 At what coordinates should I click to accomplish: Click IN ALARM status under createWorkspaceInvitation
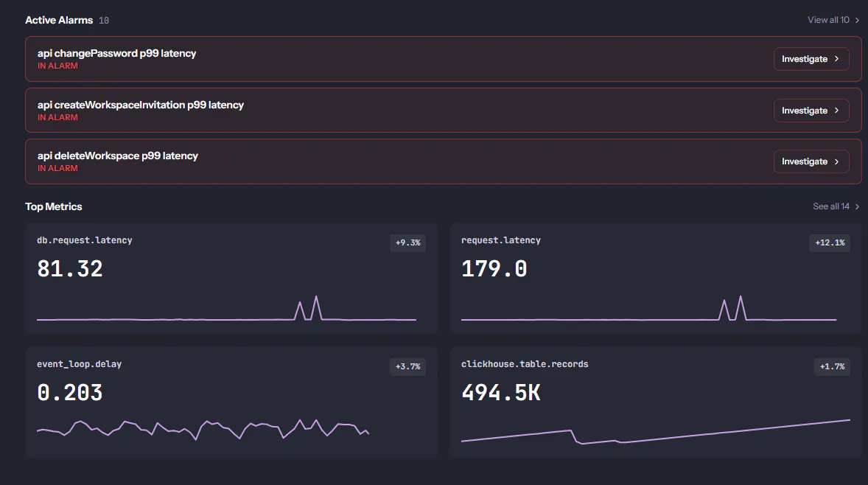[x=57, y=117]
